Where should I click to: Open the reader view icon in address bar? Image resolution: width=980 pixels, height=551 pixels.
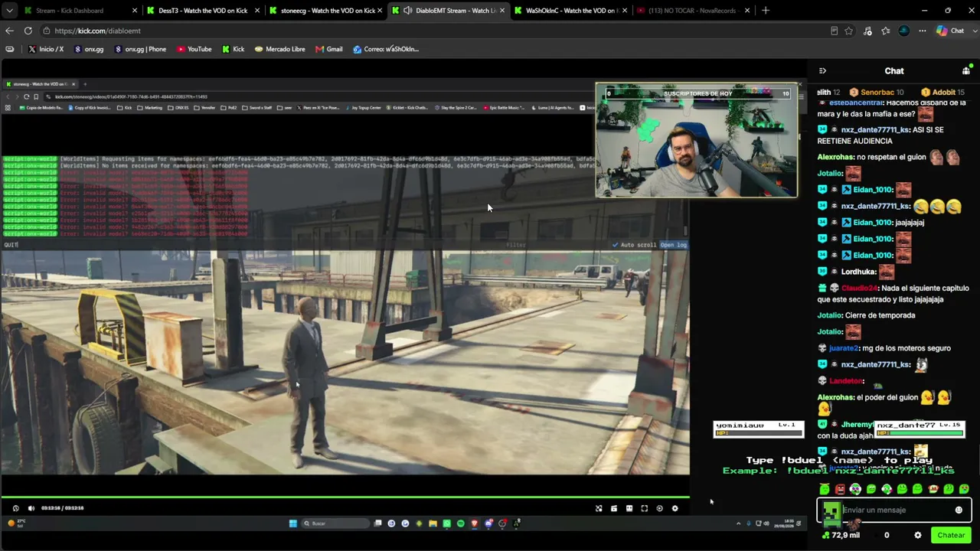coord(834,31)
